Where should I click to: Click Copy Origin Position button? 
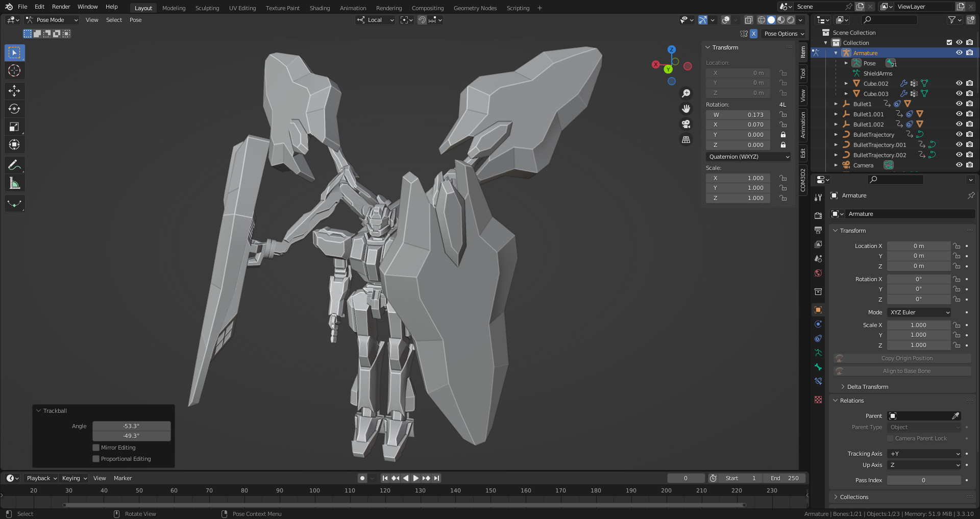(x=902, y=358)
